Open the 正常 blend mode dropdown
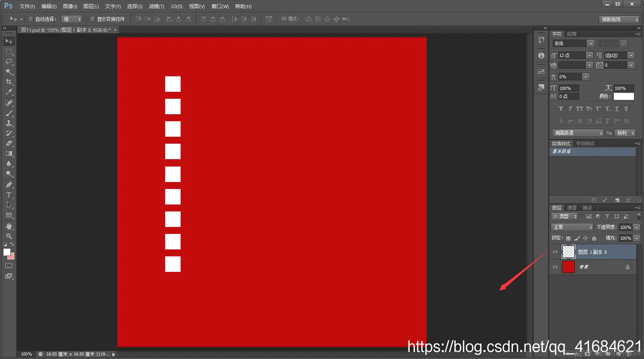Viewport: 644px width, 359px height. (x=572, y=227)
